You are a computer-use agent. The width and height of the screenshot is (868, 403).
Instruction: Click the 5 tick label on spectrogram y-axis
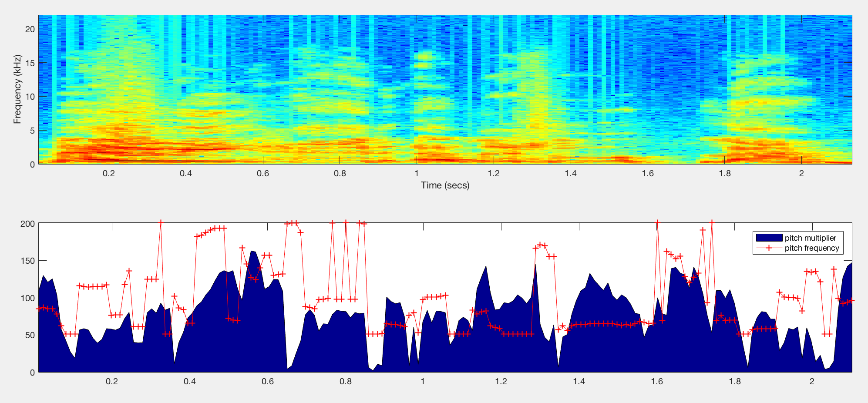32,131
